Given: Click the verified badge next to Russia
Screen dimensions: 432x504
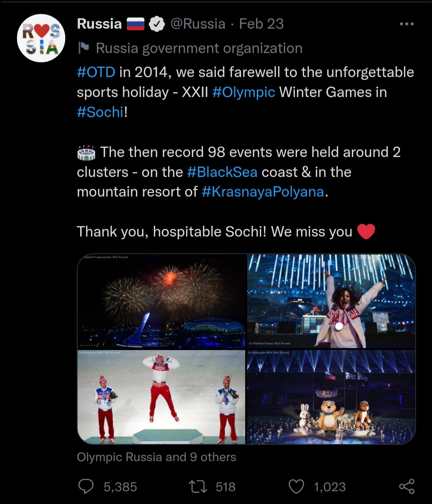Looking at the screenshot, I should tap(157, 24).
